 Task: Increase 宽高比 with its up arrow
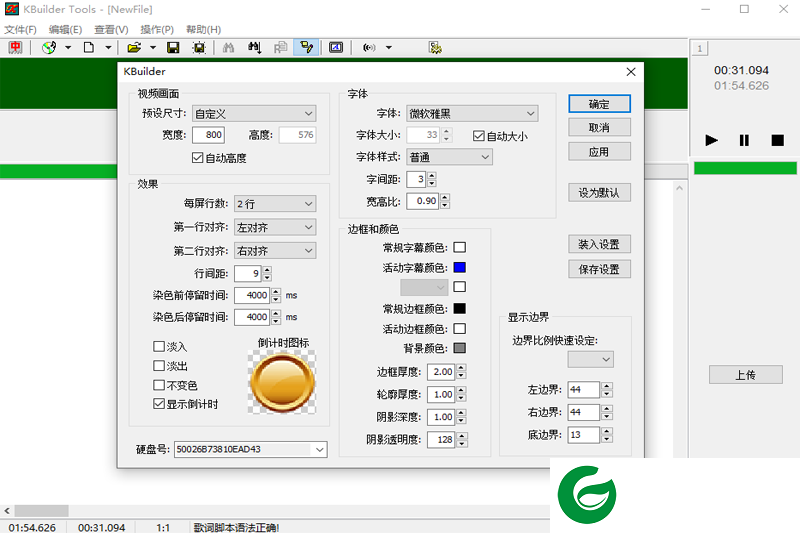point(445,197)
